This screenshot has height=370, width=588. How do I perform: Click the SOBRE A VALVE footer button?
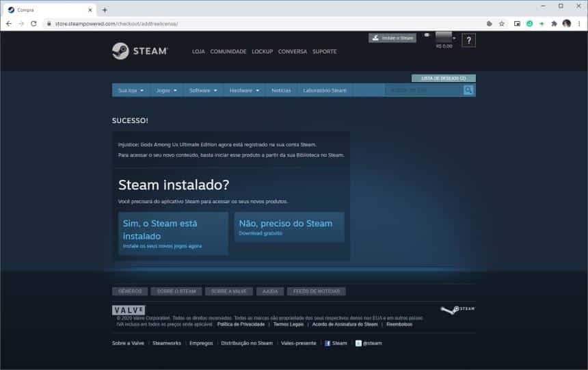click(229, 291)
